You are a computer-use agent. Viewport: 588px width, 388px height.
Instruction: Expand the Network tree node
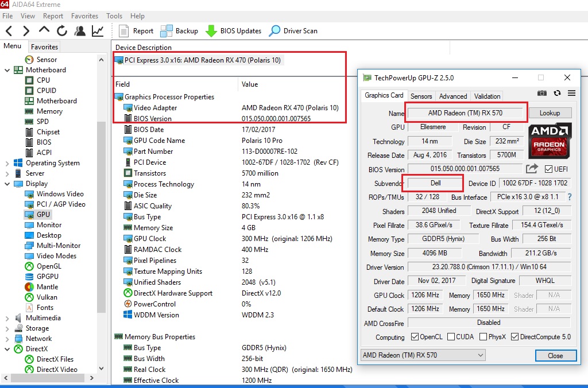[x=7, y=339]
